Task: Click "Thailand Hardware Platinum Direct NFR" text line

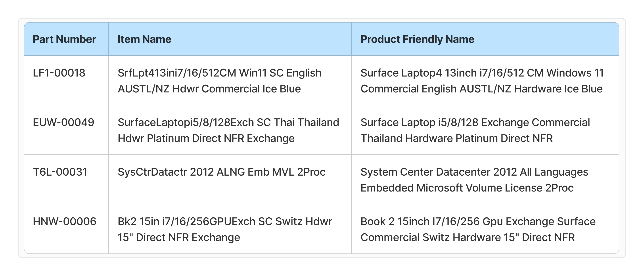Action: coord(456,138)
